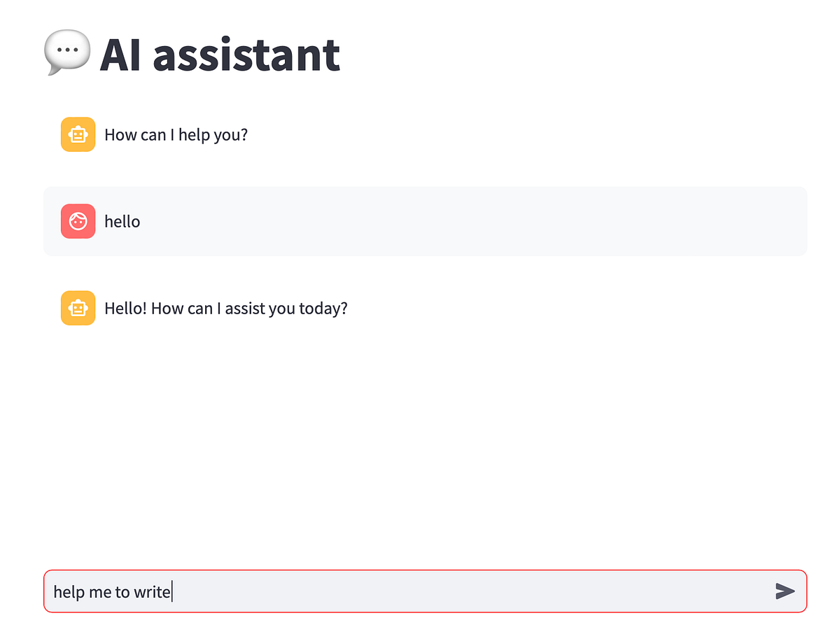Click the word "you?" in the first bot message
Viewport: 840px width, 641px height.
click(x=230, y=134)
